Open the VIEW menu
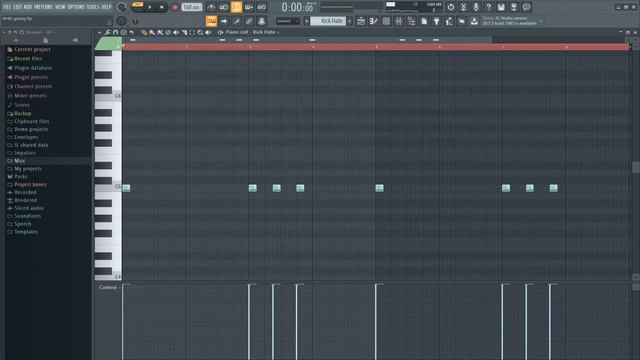This screenshot has width=640, height=360. tap(60, 7)
